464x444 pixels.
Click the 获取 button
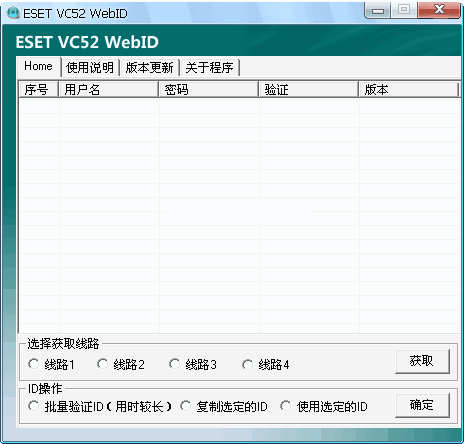(422, 361)
